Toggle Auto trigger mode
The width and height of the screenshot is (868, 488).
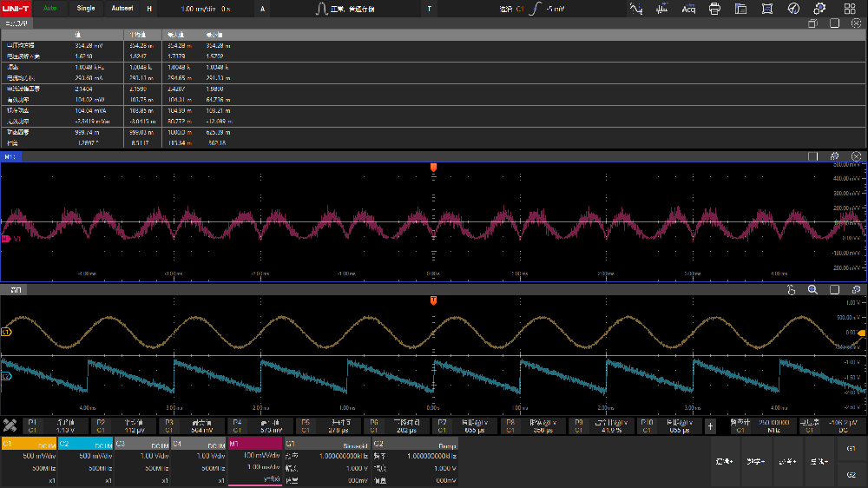coord(50,9)
